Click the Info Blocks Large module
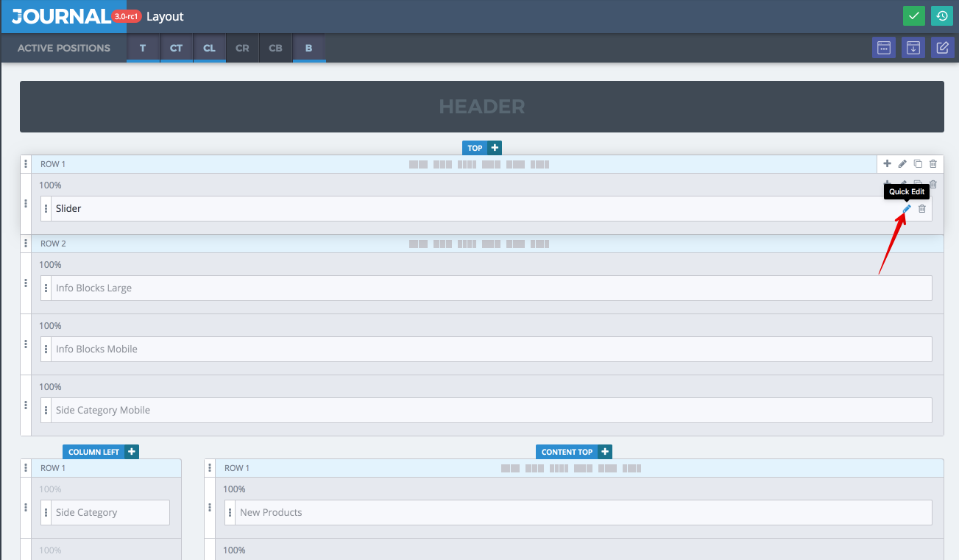This screenshot has width=959, height=560. coord(486,288)
